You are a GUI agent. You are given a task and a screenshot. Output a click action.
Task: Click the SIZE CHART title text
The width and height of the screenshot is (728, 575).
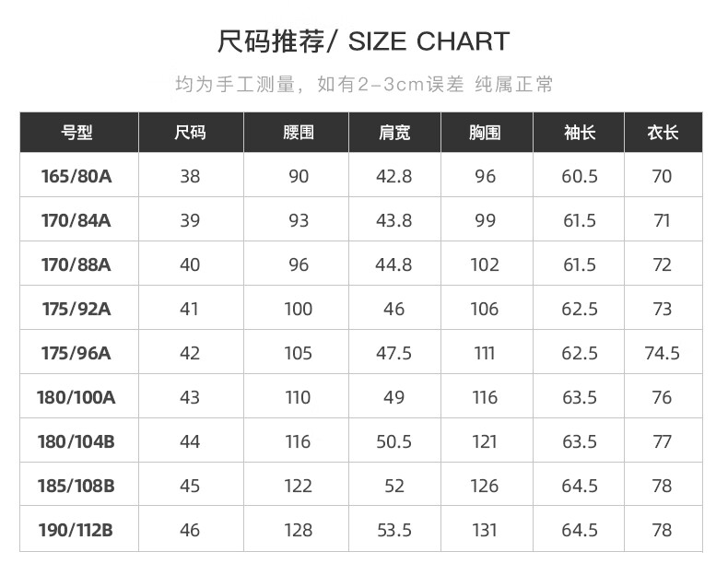click(x=429, y=41)
